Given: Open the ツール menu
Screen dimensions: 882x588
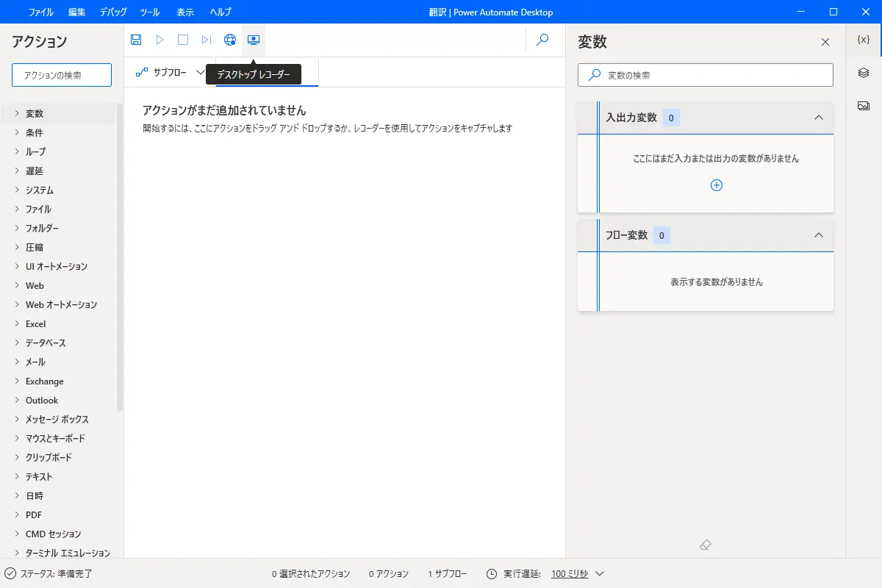Looking at the screenshot, I should [x=150, y=12].
